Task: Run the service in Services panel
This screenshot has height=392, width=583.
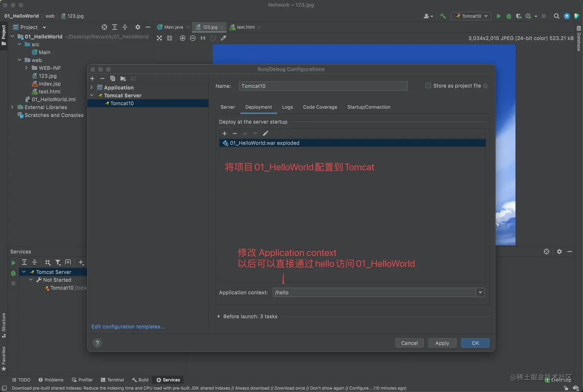Action: (x=13, y=263)
